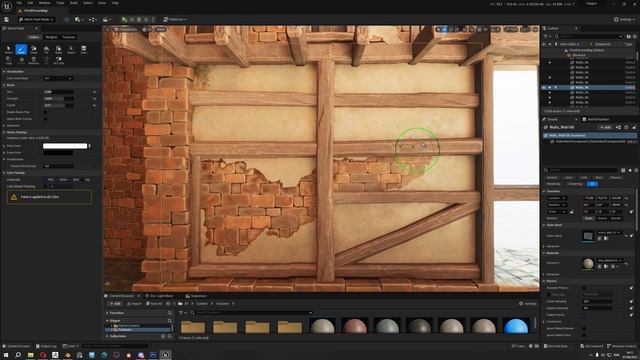The width and height of the screenshot is (640, 360).
Task: Select the blue material sphere thumbnail
Action: 516,326
